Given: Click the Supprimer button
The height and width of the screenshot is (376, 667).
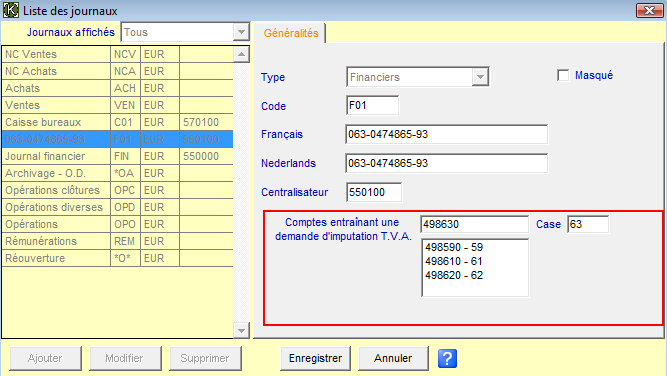Looking at the screenshot, I should point(205,358).
